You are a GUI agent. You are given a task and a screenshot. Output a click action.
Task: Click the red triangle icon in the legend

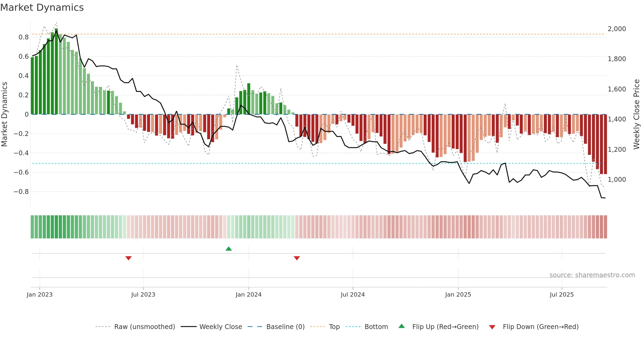point(492,327)
